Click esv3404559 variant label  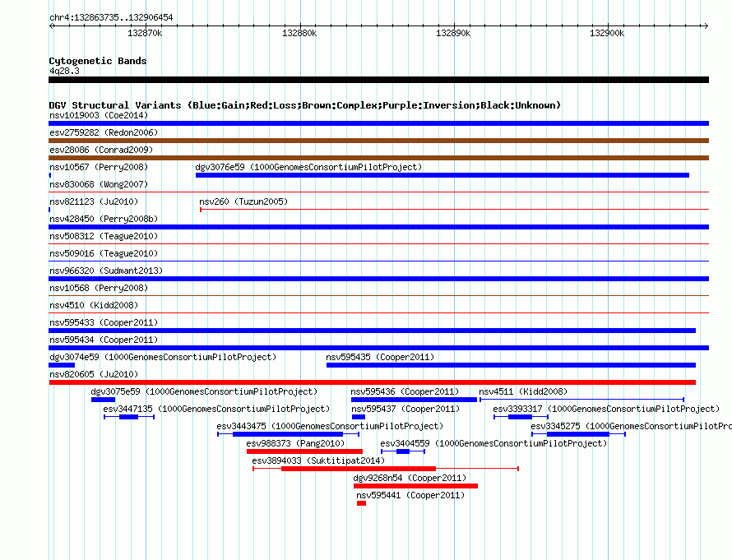tap(493, 443)
